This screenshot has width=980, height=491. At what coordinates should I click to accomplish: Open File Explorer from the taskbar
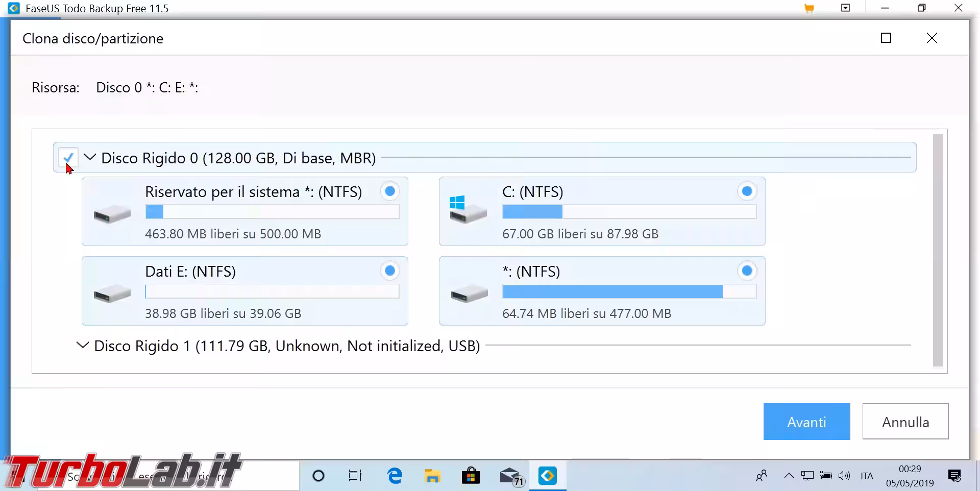click(432, 476)
